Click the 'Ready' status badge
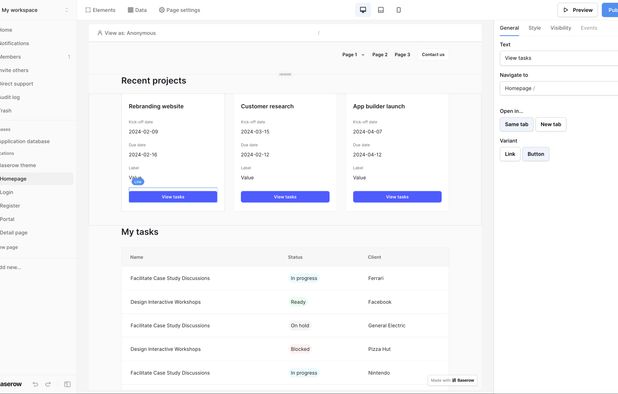 [298, 302]
